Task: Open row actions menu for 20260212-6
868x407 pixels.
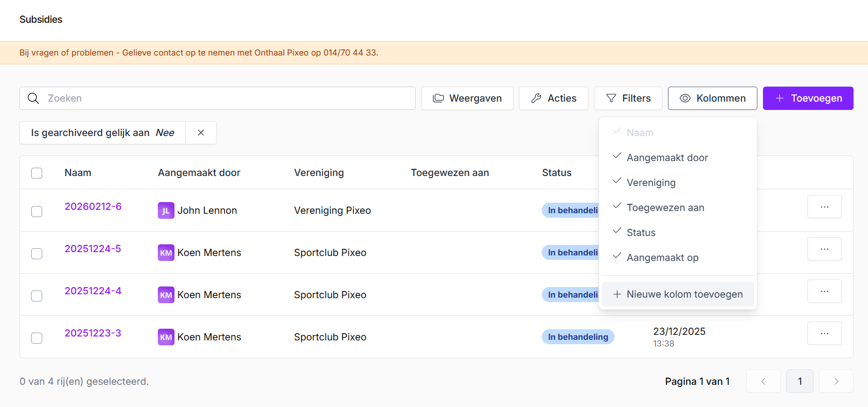Action: click(824, 207)
